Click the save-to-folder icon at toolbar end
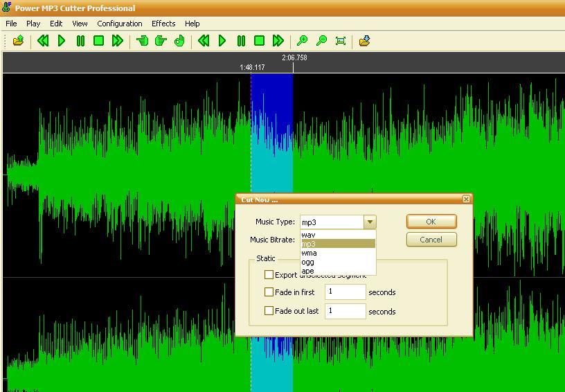The width and height of the screenshot is (565, 392). click(x=365, y=41)
